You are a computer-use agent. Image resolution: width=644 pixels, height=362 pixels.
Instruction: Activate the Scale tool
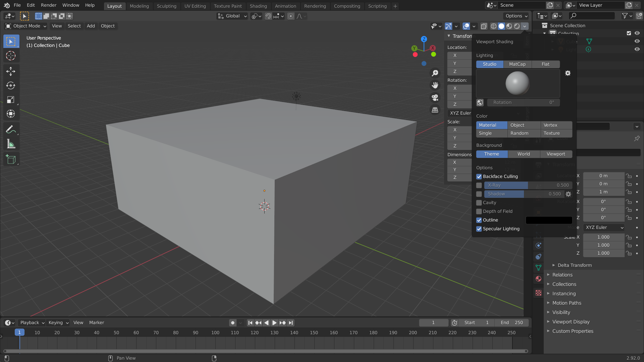point(11,100)
